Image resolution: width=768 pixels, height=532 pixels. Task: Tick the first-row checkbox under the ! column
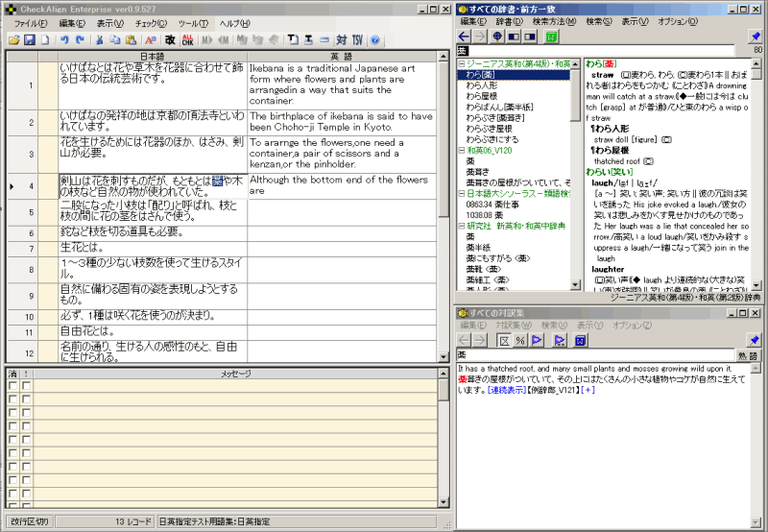coord(27,385)
